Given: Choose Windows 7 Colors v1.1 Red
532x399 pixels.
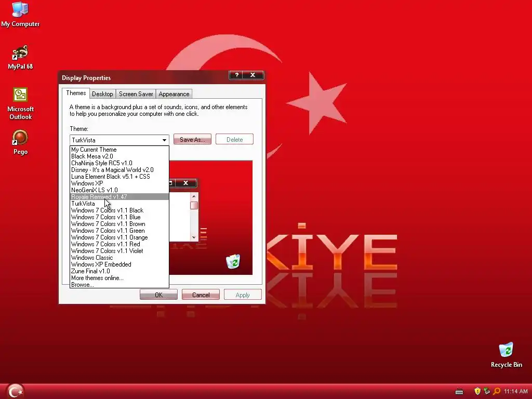Looking at the screenshot, I should pyautogui.click(x=119, y=244).
